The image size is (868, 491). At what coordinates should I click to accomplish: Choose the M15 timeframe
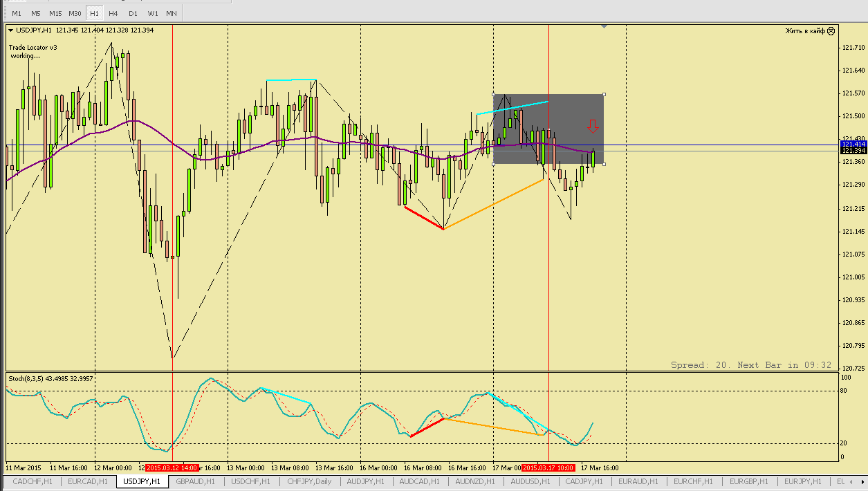click(55, 13)
